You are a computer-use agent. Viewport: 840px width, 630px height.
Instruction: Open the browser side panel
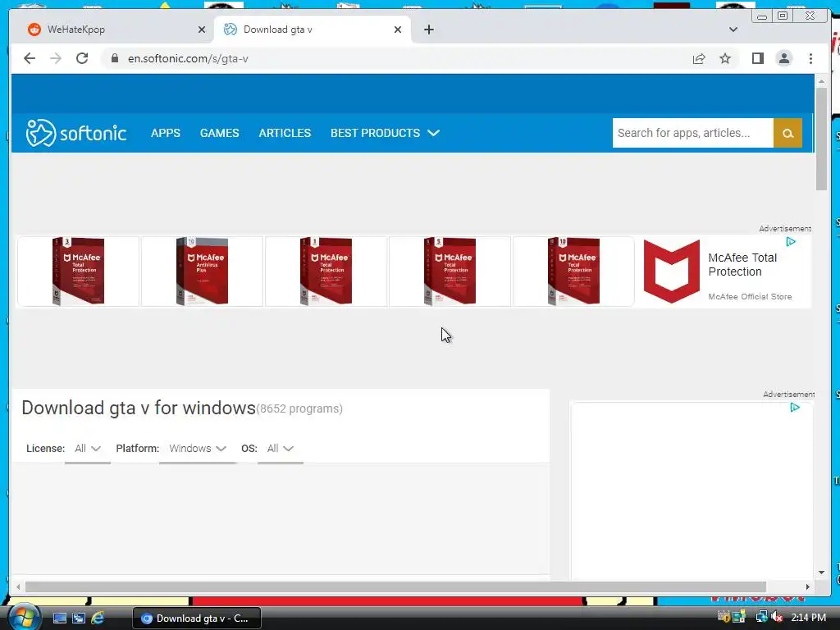(x=757, y=58)
